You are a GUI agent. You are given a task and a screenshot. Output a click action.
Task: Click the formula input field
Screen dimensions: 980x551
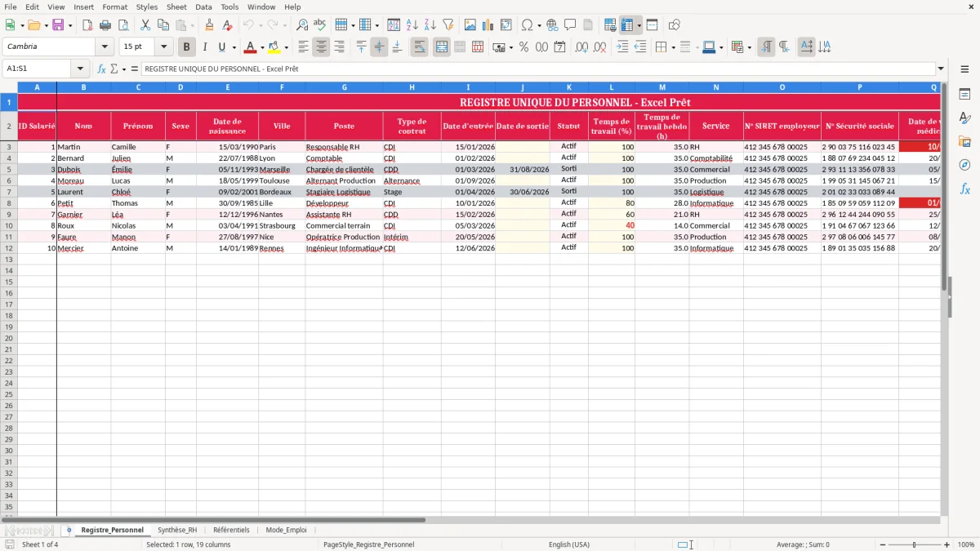(537, 69)
